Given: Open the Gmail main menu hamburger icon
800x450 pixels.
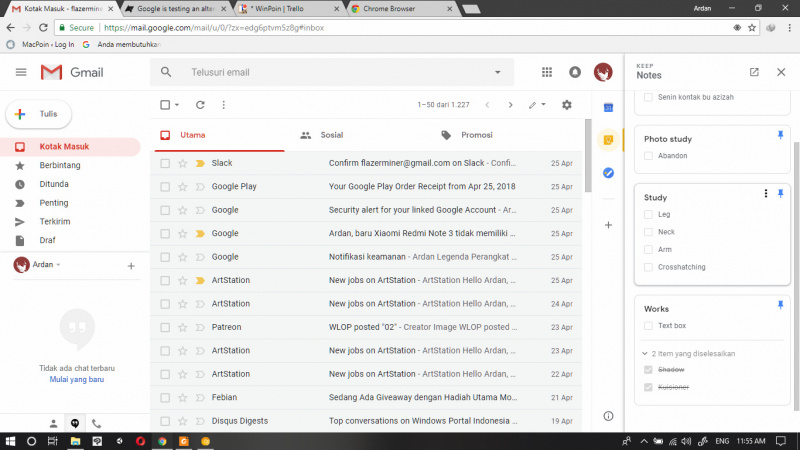Looking at the screenshot, I should [21, 72].
